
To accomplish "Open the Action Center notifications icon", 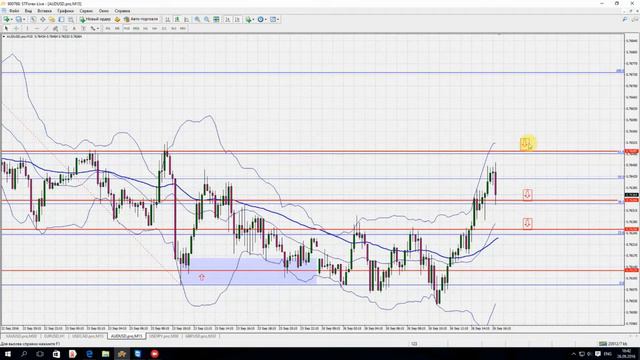I will coord(598,354).
